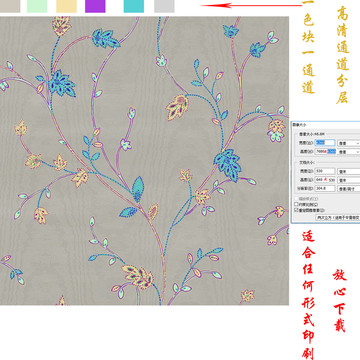Click the greyed-out scale styles checkbox
360x360 pixels.
point(296,199)
